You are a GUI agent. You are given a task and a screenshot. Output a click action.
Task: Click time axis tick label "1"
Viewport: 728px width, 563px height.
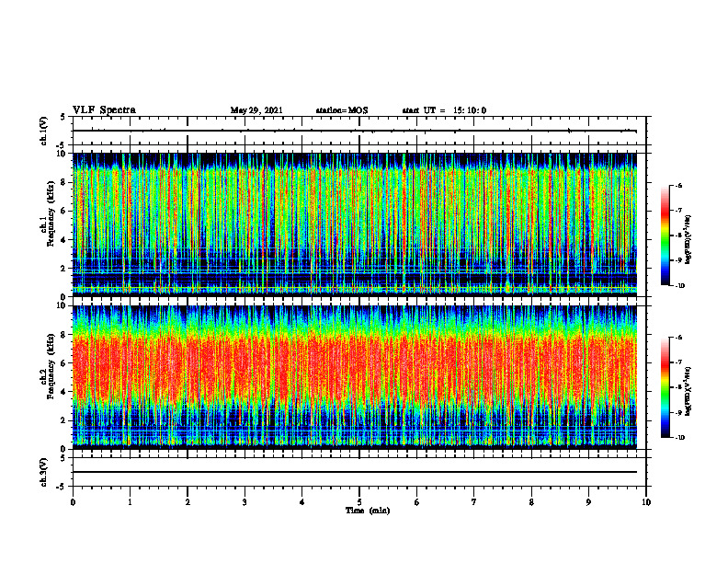coord(130,502)
